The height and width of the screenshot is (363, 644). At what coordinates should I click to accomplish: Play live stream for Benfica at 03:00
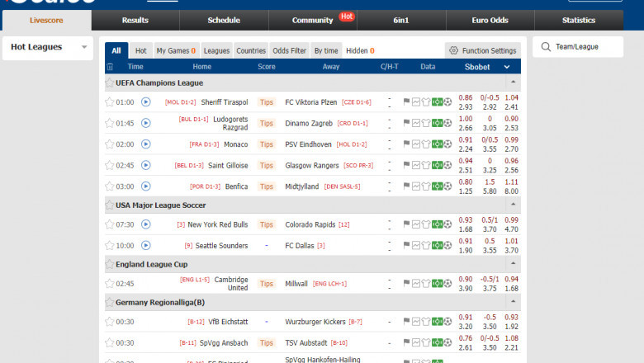(146, 186)
